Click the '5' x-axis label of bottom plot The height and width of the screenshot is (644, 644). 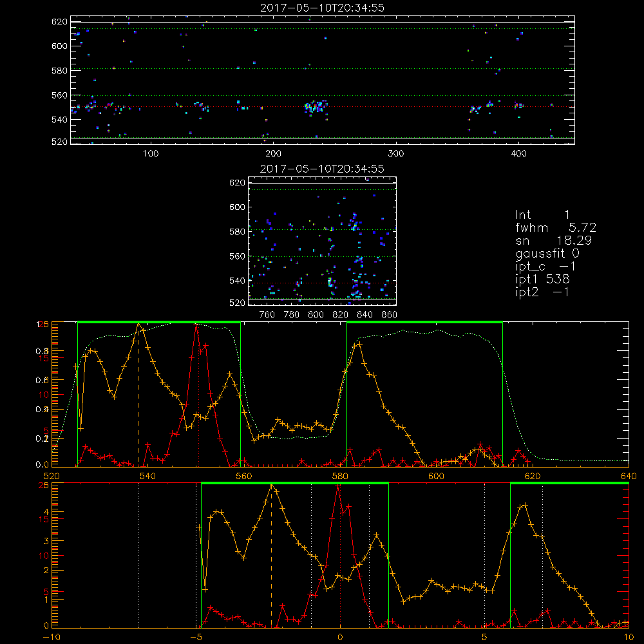click(x=485, y=637)
